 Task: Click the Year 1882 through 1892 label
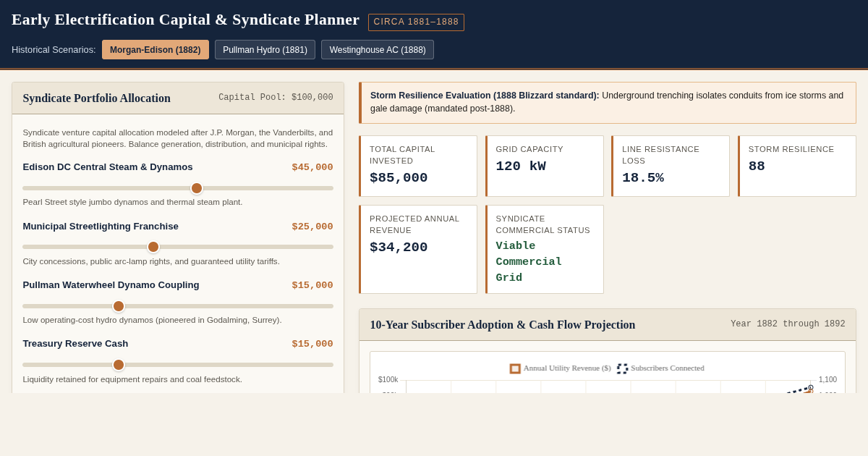click(x=788, y=324)
